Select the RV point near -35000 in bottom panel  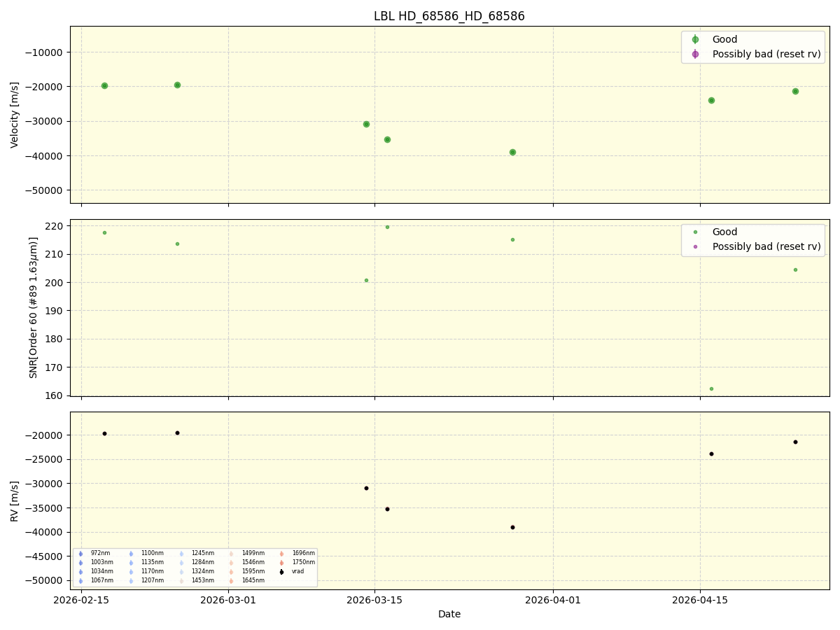387,509
